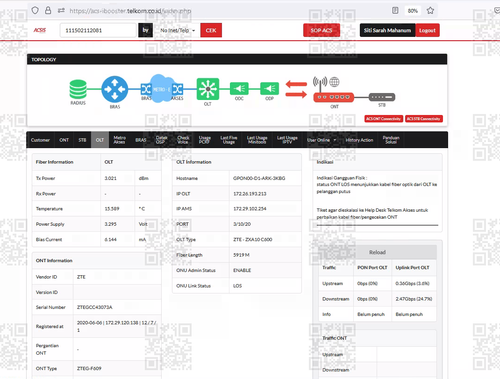The width and height of the screenshot is (500, 379).
Task: Open the History Action tab
Action: click(x=359, y=140)
